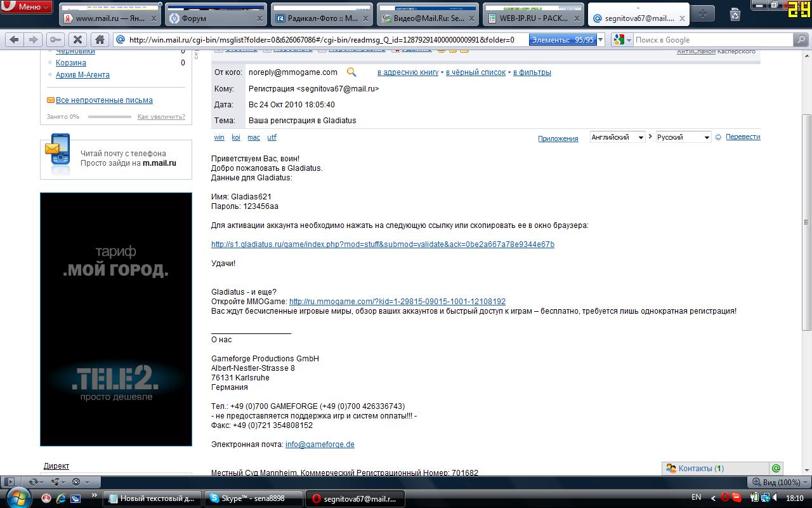Open the Google search engine dropdown
The height and width of the screenshot is (508, 812).
(622, 39)
